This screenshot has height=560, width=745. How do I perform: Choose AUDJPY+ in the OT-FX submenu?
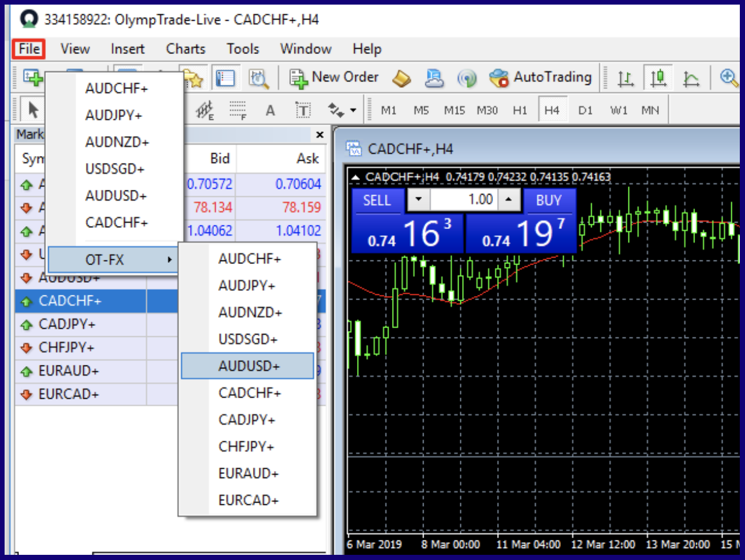click(x=248, y=286)
